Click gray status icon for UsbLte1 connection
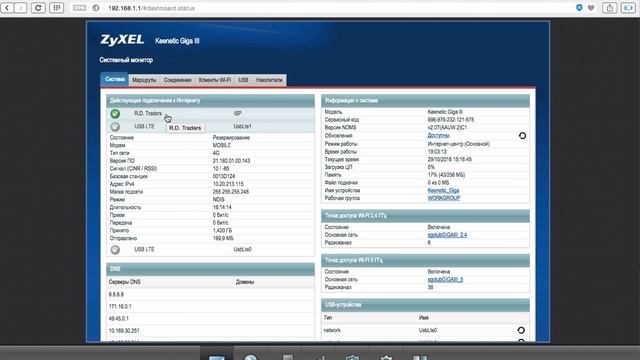 point(115,127)
